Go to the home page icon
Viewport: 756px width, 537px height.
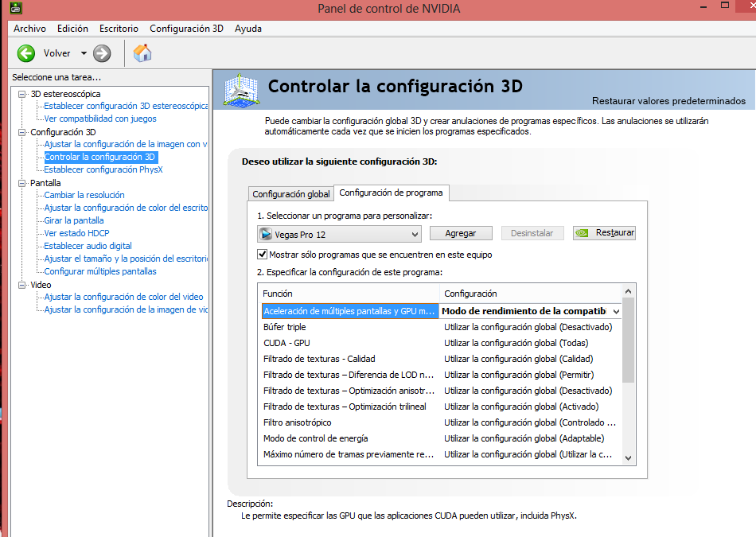[142, 53]
